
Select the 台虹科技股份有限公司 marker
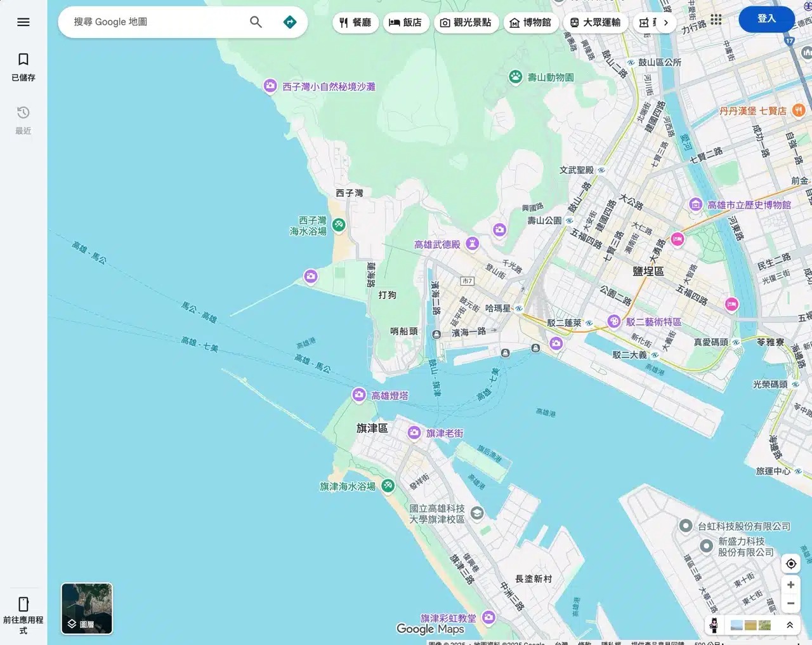686,526
